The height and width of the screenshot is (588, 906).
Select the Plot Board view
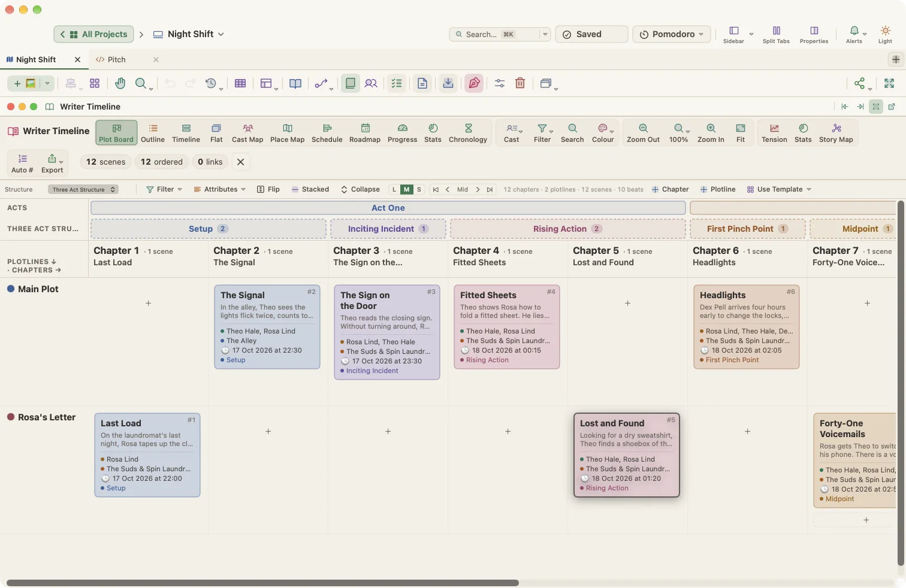coord(116,133)
